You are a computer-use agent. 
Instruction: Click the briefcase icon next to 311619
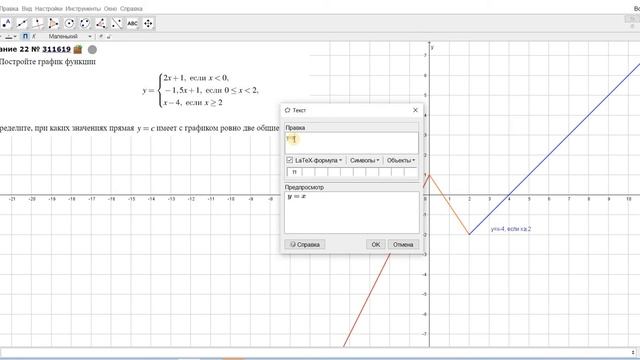tap(78, 49)
